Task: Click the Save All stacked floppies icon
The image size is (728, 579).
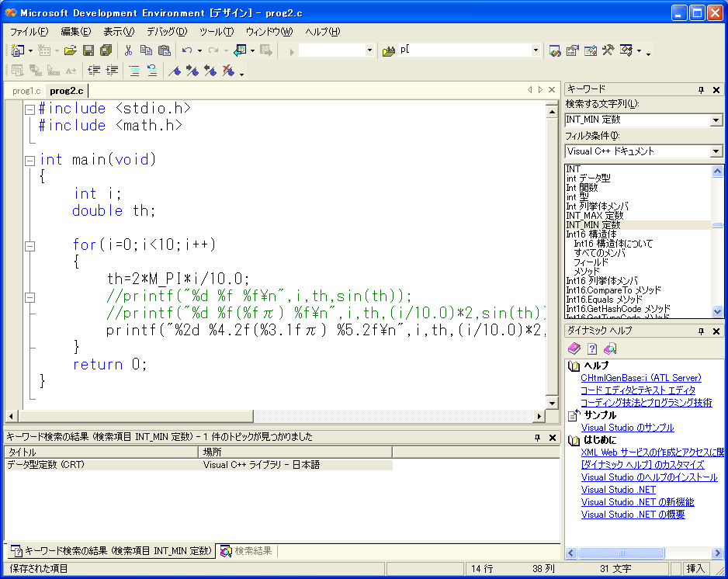Action: [106, 50]
